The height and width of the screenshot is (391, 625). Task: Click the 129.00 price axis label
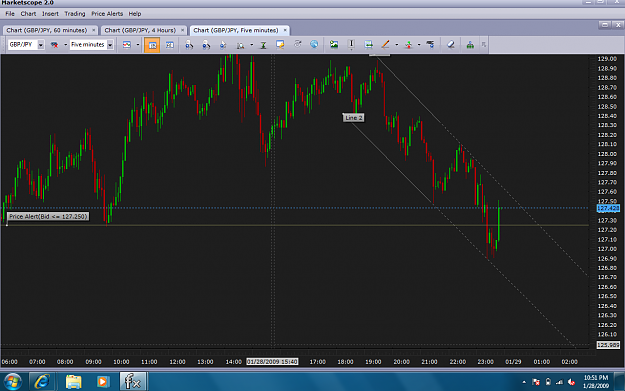point(607,59)
